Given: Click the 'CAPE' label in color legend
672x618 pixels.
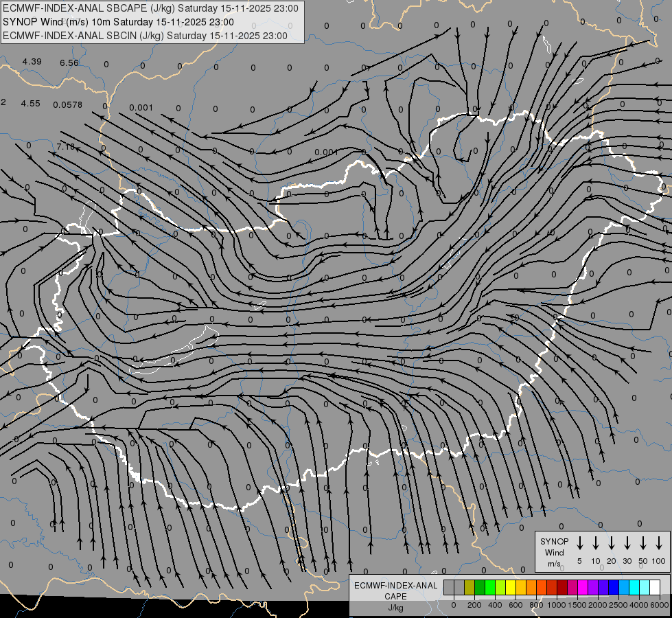Looking at the screenshot, I should (395, 597).
